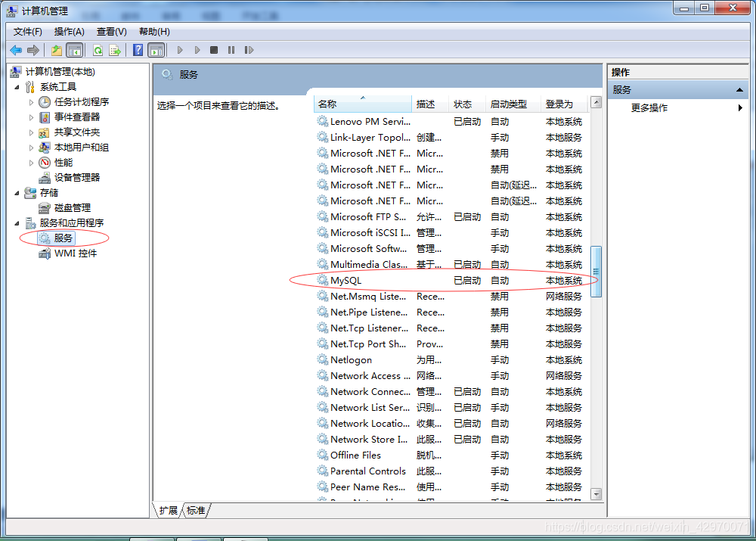
Task: Switch to the 标准 tab
Action: click(196, 511)
